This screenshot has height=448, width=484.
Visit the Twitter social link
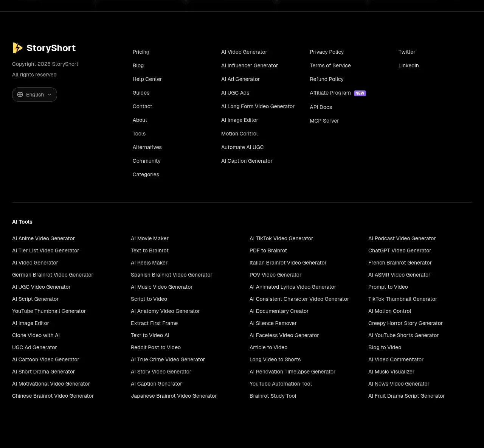click(407, 52)
